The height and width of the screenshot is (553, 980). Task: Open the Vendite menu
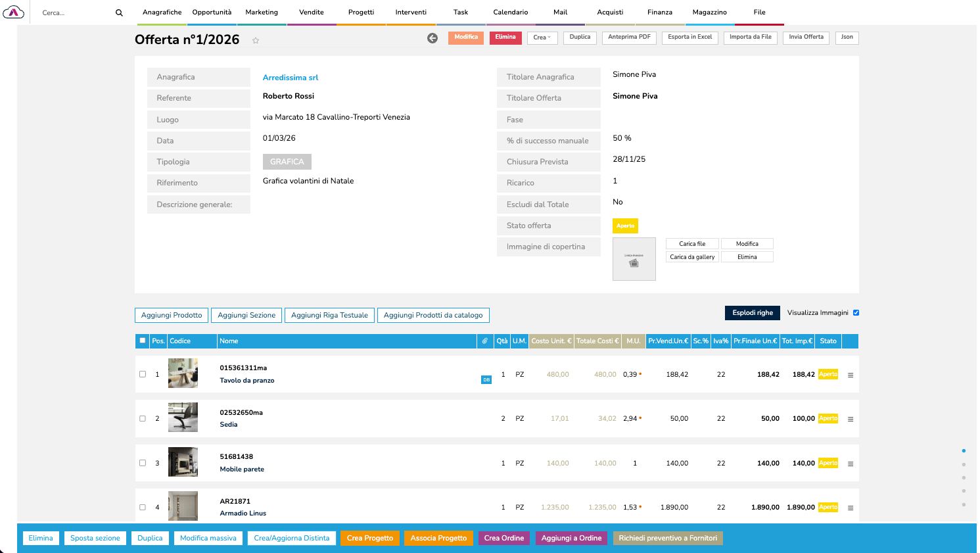[312, 12]
